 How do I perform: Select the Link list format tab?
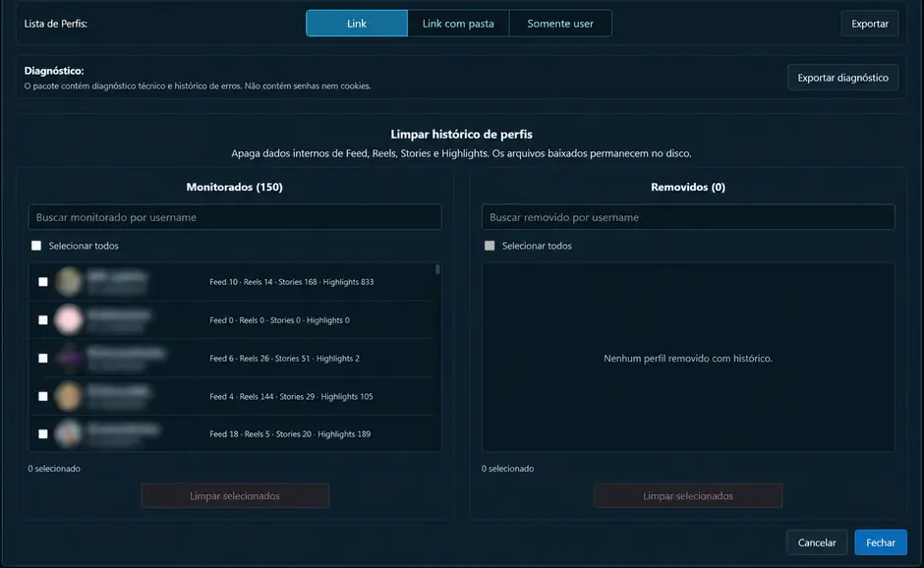click(x=357, y=24)
